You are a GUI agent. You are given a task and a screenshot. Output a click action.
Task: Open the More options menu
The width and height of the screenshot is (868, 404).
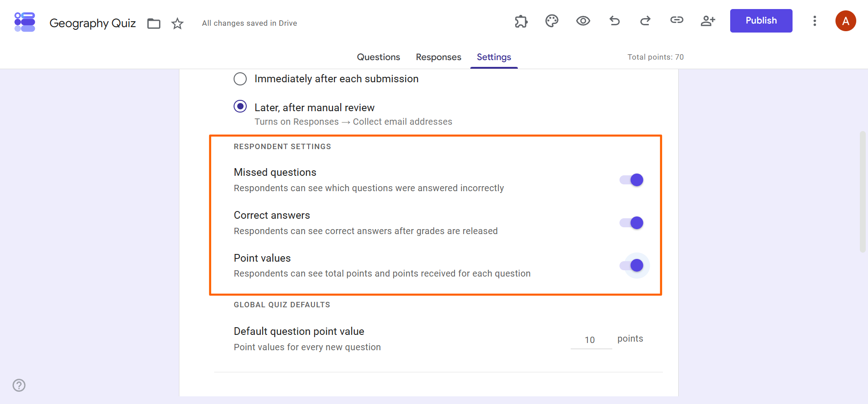click(x=815, y=21)
